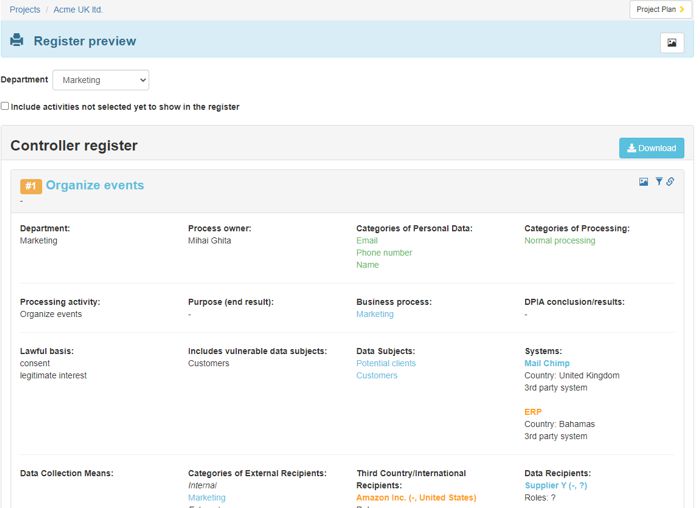Click the #1 orange badge
This screenshot has height=508, width=700.
click(x=31, y=186)
